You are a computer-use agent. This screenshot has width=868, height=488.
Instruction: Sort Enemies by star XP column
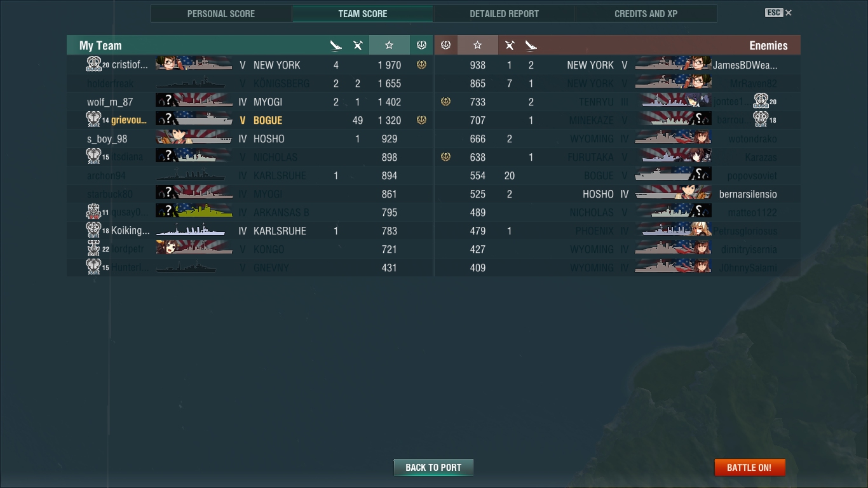(477, 45)
